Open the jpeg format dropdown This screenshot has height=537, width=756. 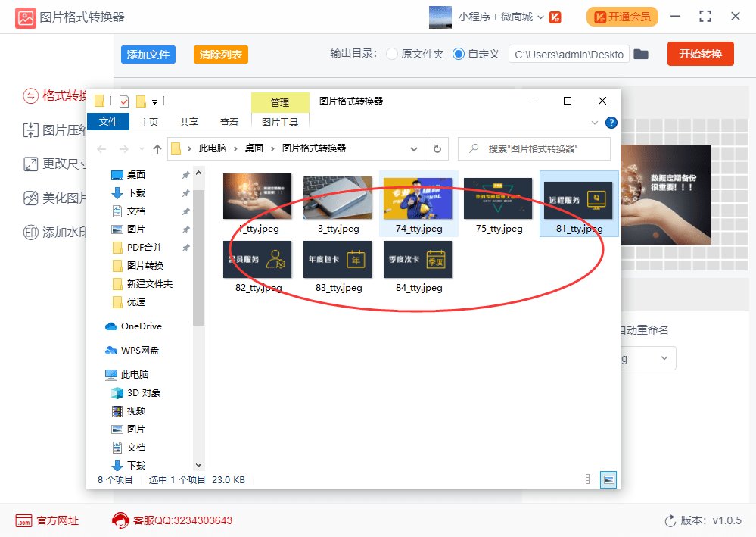(x=665, y=357)
